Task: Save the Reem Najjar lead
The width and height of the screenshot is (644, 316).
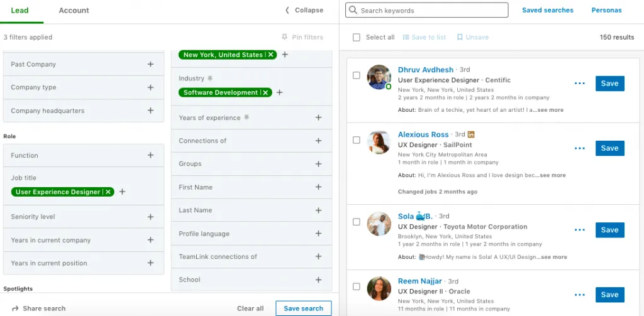Action: coord(610,295)
